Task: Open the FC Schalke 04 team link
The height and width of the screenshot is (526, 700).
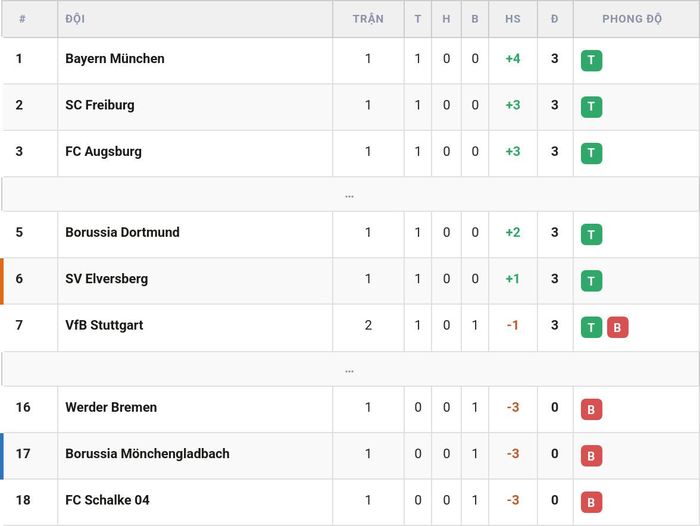Action: pyautogui.click(x=107, y=500)
